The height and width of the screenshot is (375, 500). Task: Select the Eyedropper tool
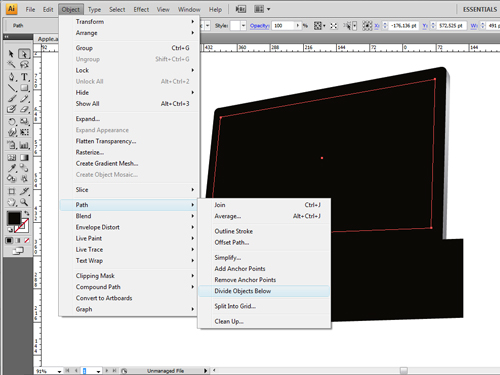[11, 168]
